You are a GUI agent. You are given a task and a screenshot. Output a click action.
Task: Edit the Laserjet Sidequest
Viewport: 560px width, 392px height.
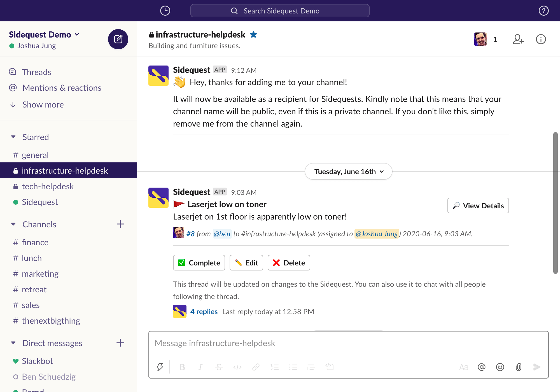pos(246,263)
